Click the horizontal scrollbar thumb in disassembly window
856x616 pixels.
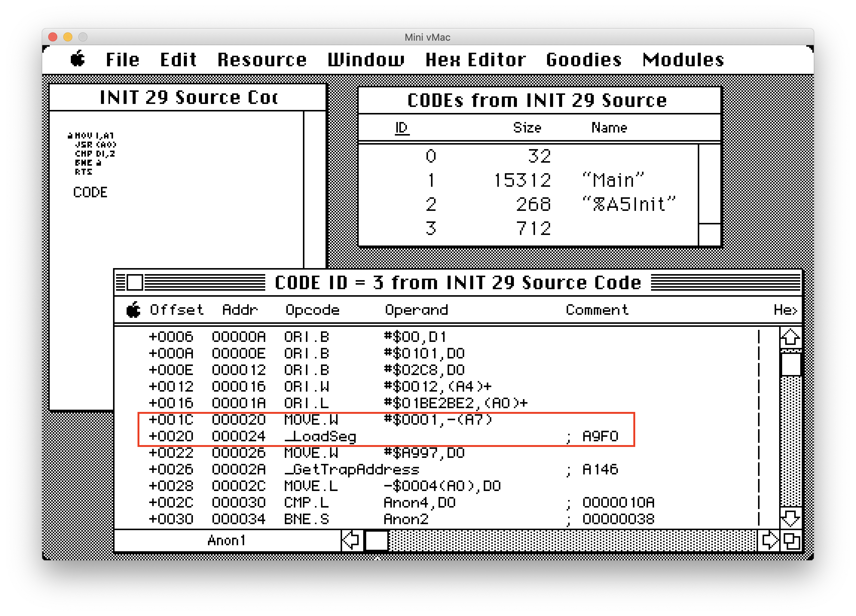tap(376, 541)
